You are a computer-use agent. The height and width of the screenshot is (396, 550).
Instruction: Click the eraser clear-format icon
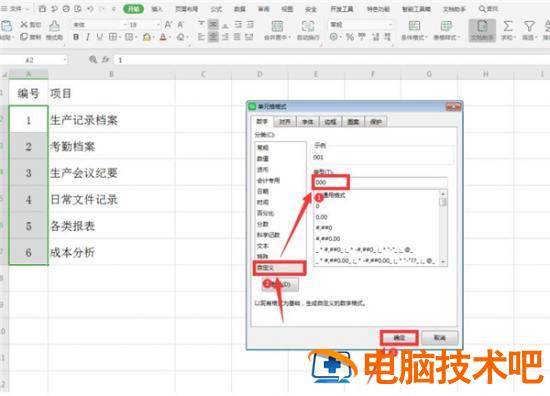pyautogui.click(x=180, y=36)
